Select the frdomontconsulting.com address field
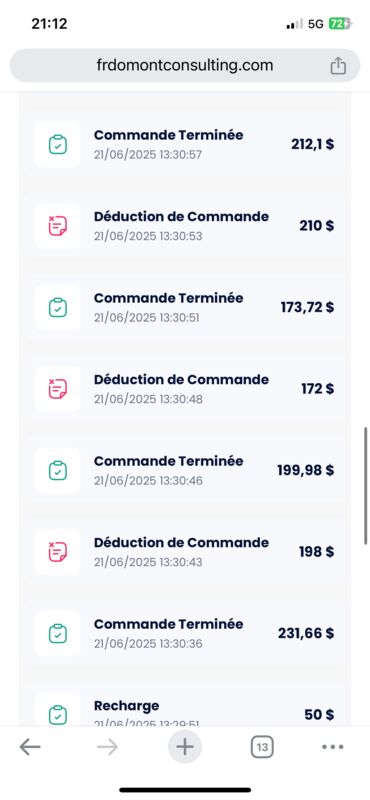This screenshot has height=800, width=370. coord(185,65)
